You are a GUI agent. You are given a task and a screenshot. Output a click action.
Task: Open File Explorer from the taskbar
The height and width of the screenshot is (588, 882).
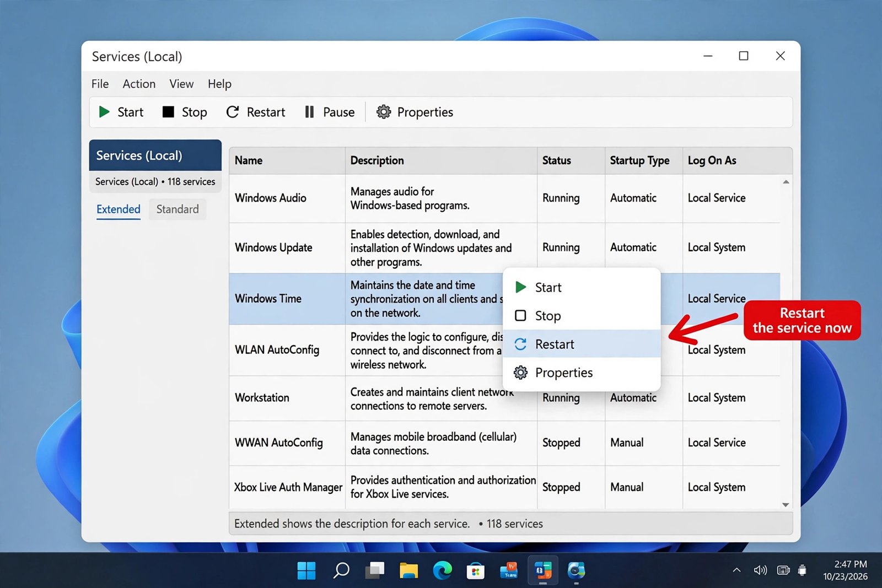408,570
